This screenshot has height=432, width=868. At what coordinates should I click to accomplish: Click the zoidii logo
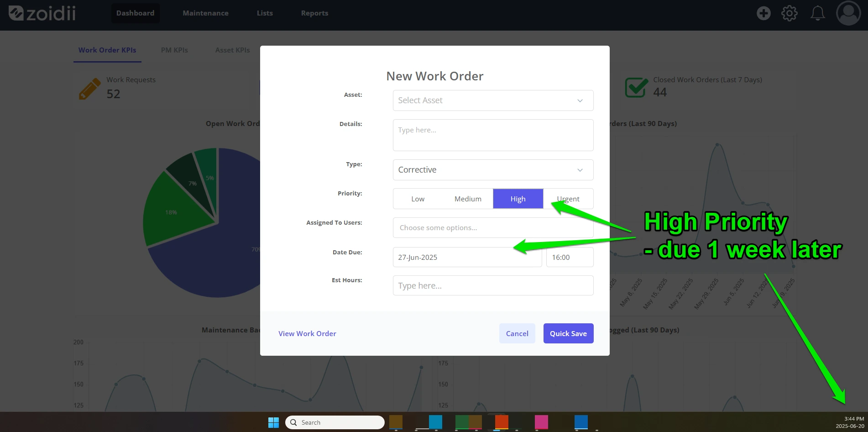42,13
